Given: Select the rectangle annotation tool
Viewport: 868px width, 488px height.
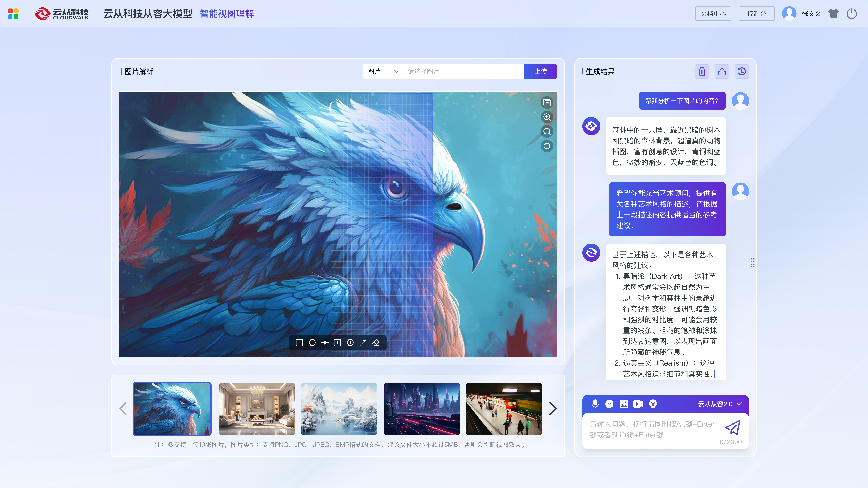Looking at the screenshot, I should click(x=299, y=343).
